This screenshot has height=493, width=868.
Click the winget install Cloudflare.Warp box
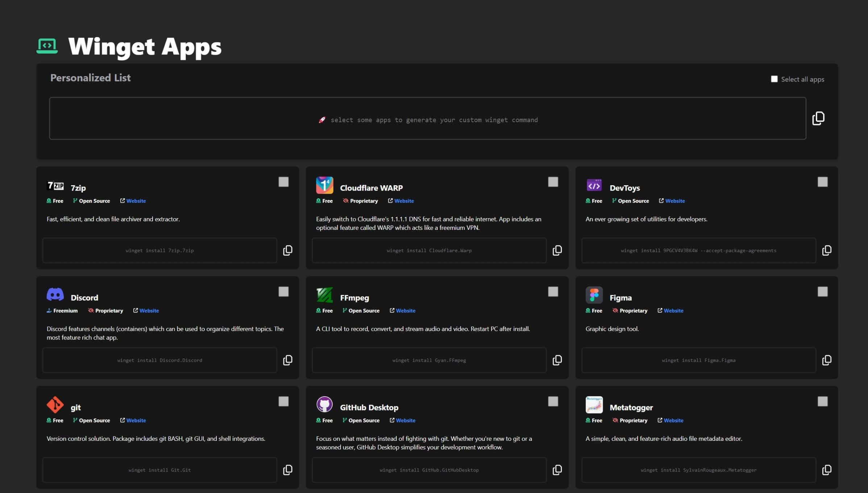pos(429,250)
